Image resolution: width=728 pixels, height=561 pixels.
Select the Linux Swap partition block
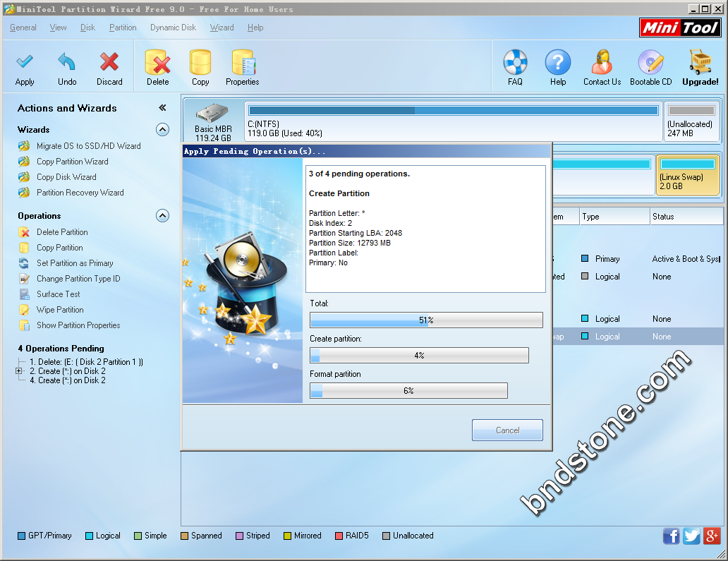point(688,175)
